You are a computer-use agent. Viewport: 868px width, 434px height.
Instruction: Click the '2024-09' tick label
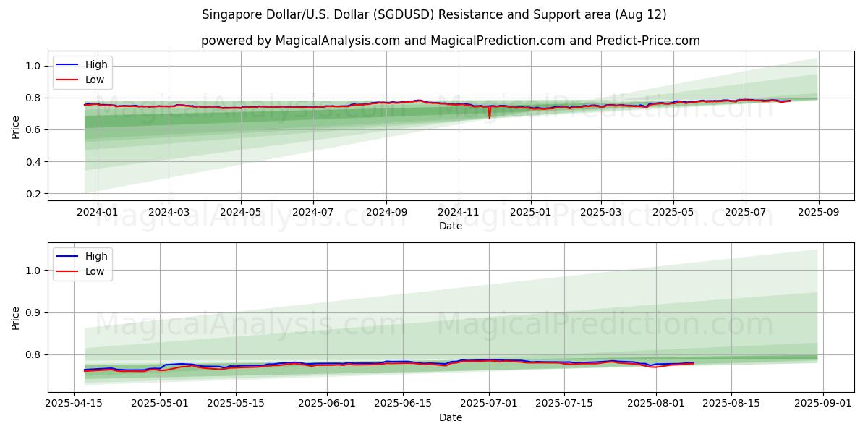click(x=386, y=213)
